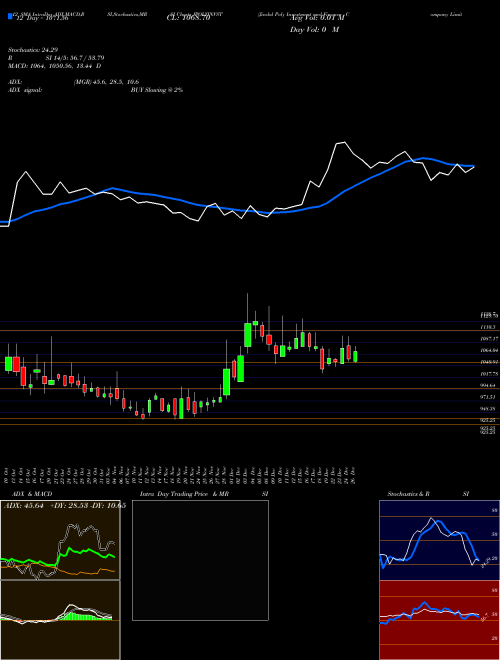Image resolution: width=500 pixels, height=660 pixels.
Task: Click the 'Intra Day Trading Price & MR' heading
Action: (184, 494)
